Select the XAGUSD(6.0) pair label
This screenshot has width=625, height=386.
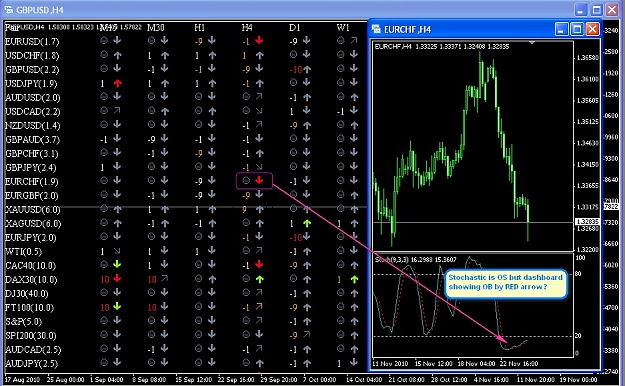point(33,224)
